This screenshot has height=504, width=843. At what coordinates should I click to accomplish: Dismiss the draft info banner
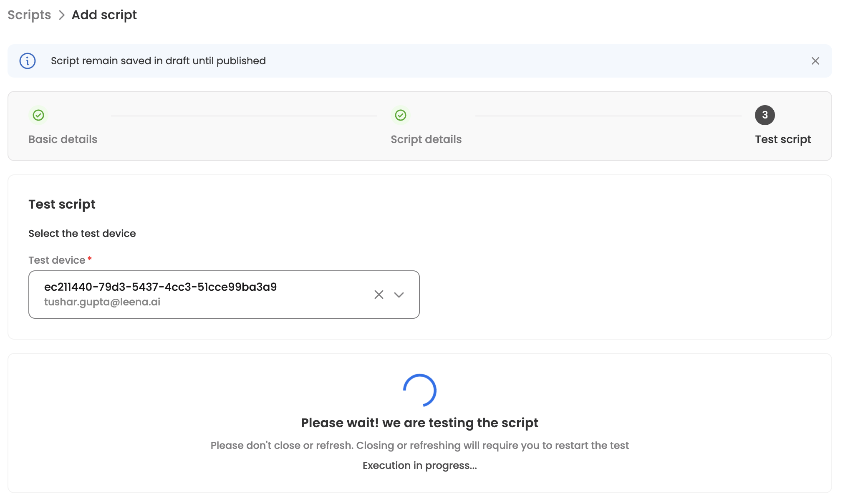[x=815, y=61]
